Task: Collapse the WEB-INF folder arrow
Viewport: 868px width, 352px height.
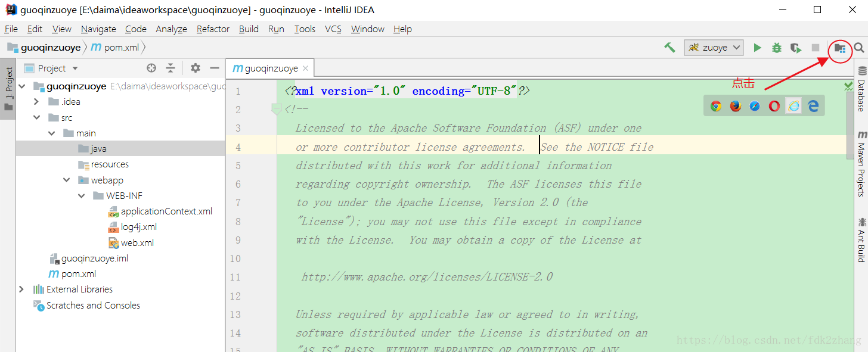Action: pyautogui.click(x=82, y=195)
